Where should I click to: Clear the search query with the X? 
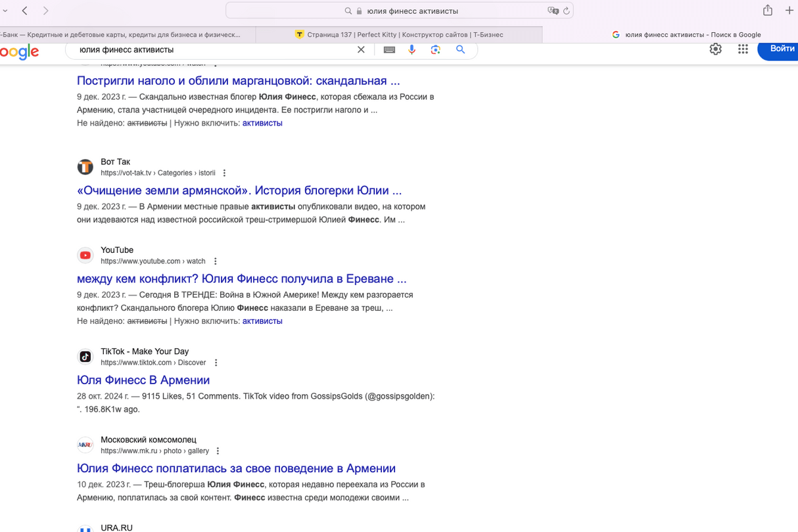pyautogui.click(x=361, y=50)
